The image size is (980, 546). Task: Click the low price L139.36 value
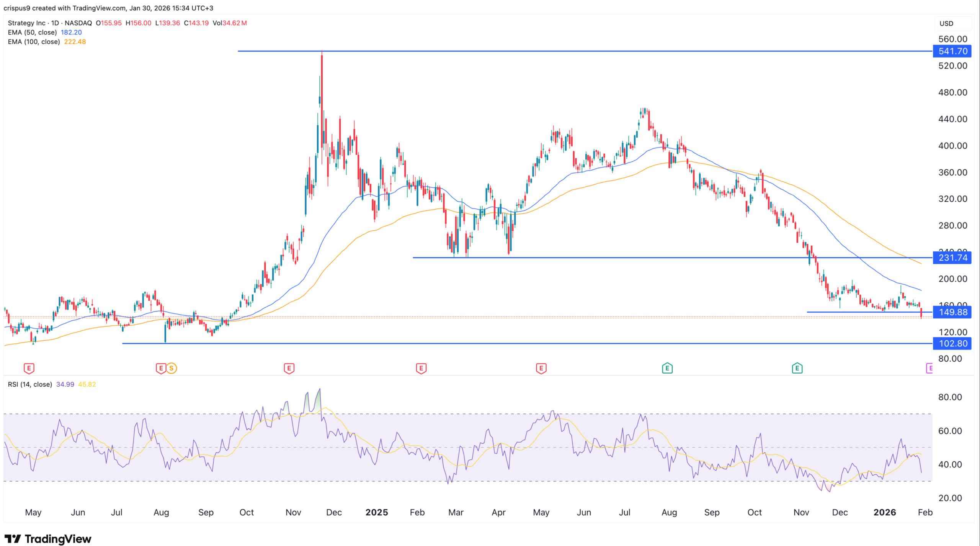(168, 23)
